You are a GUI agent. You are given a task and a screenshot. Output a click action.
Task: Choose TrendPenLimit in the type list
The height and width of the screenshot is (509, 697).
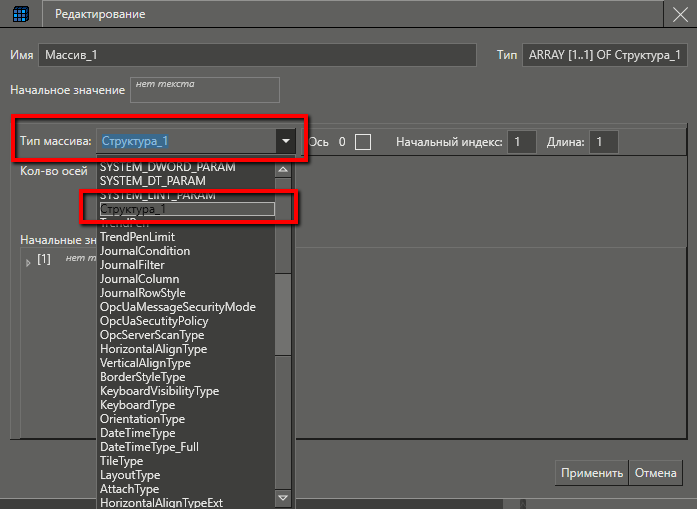(x=137, y=237)
